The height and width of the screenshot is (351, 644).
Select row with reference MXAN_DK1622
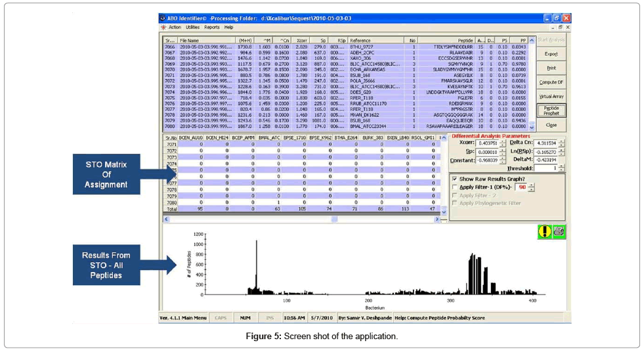pyautogui.click(x=345, y=115)
